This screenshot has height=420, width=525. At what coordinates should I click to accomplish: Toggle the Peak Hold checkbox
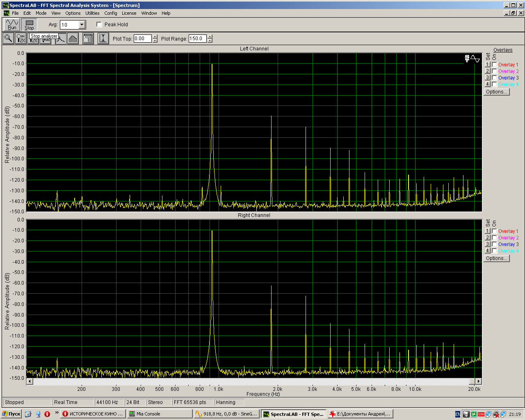(99, 25)
